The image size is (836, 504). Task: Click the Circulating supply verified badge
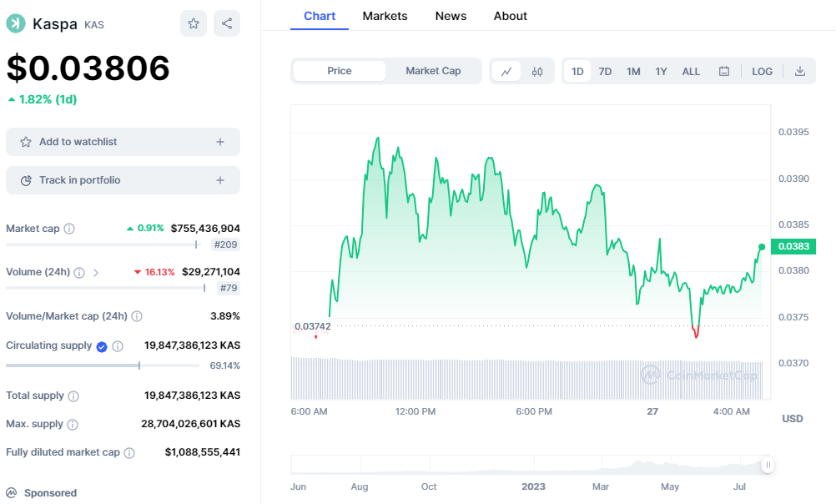pos(102,346)
